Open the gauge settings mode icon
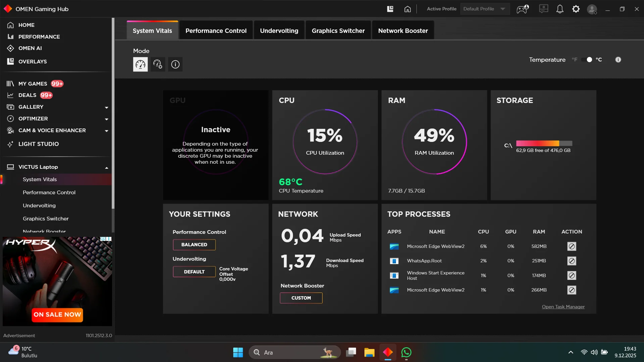Viewport: 644px width, 362px height. [x=158, y=64]
